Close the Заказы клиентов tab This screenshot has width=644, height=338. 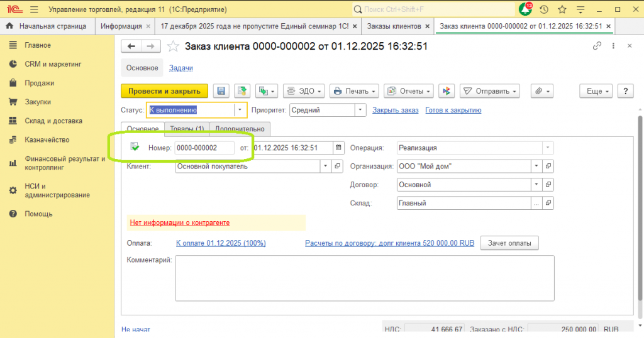[x=427, y=26]
